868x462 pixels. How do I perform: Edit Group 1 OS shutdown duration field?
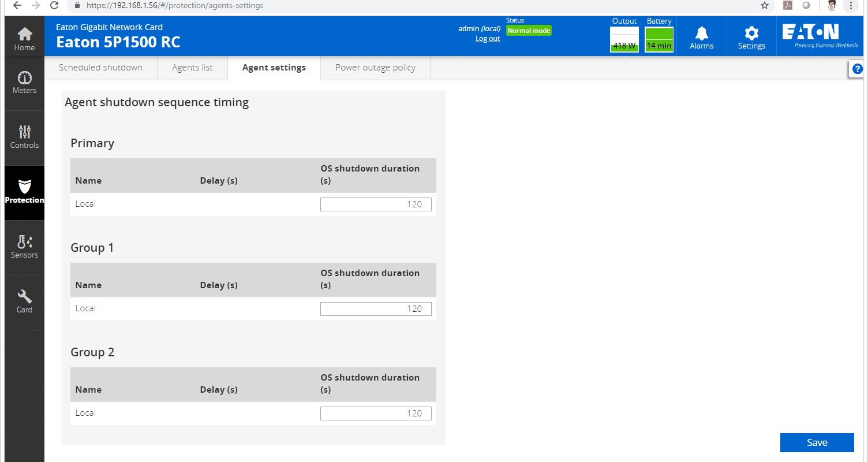coord(376,309)
